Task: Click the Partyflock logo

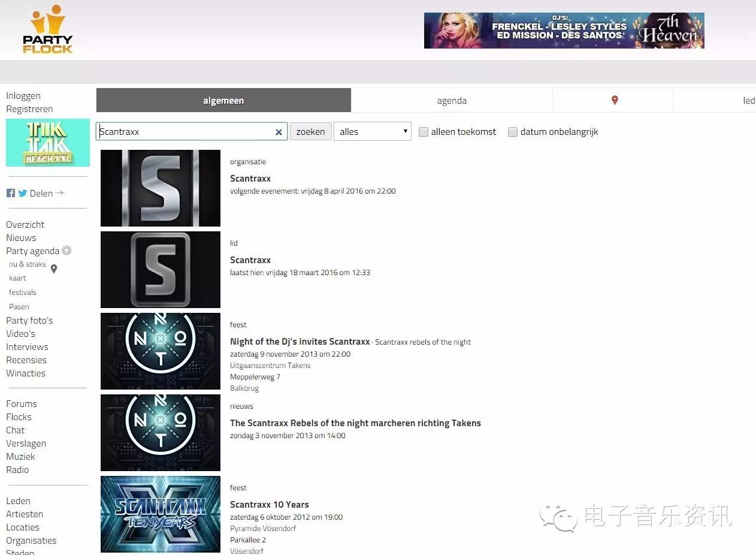Action: [x=47, y=30]
